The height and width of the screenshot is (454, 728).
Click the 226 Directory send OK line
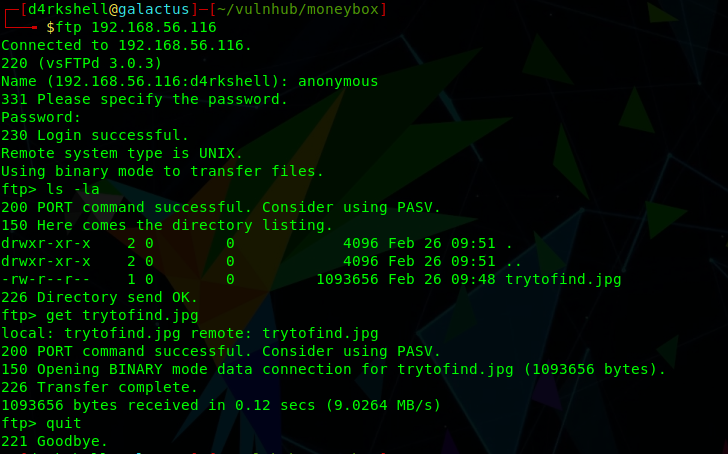pos(99,298)
